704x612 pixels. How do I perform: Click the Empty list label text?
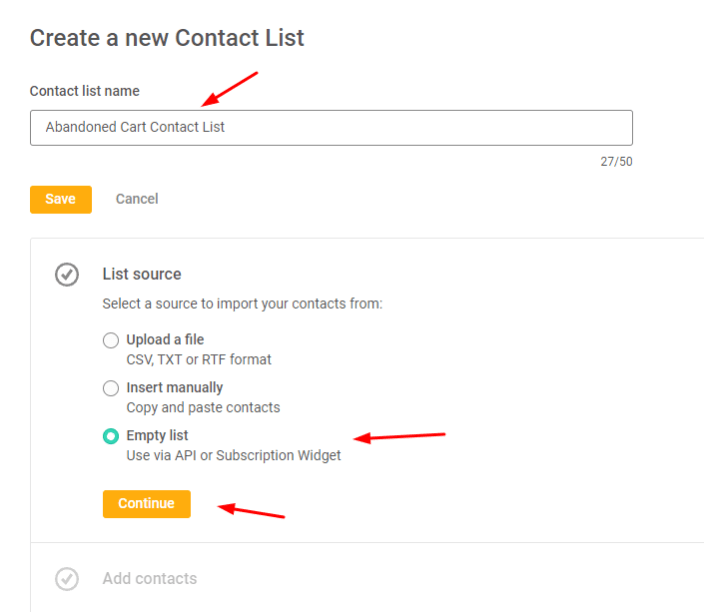(x=157, y=436)
